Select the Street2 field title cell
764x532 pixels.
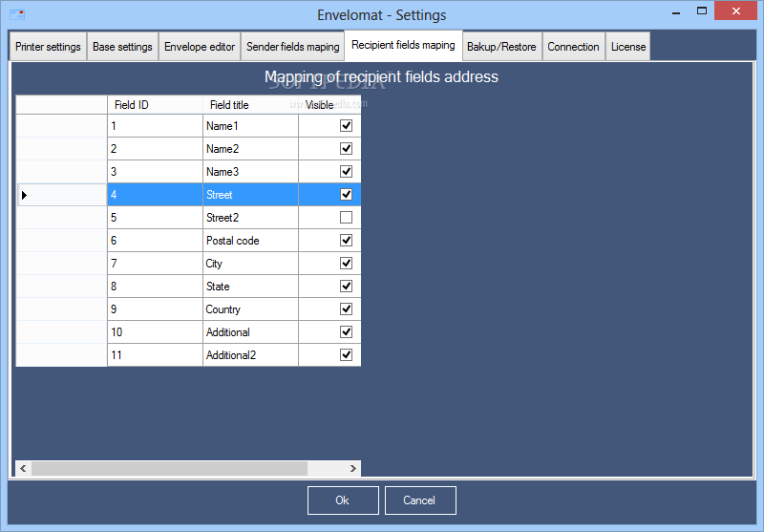tap(250, 217)
